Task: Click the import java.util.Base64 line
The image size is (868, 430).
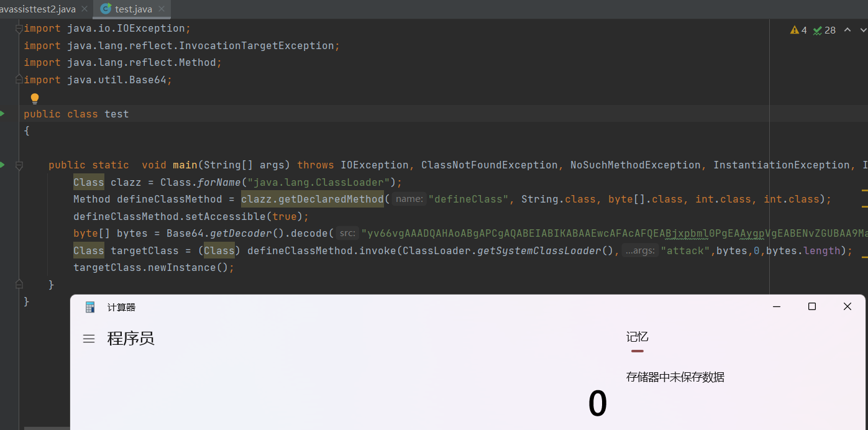Action: (x=98, y=80)
